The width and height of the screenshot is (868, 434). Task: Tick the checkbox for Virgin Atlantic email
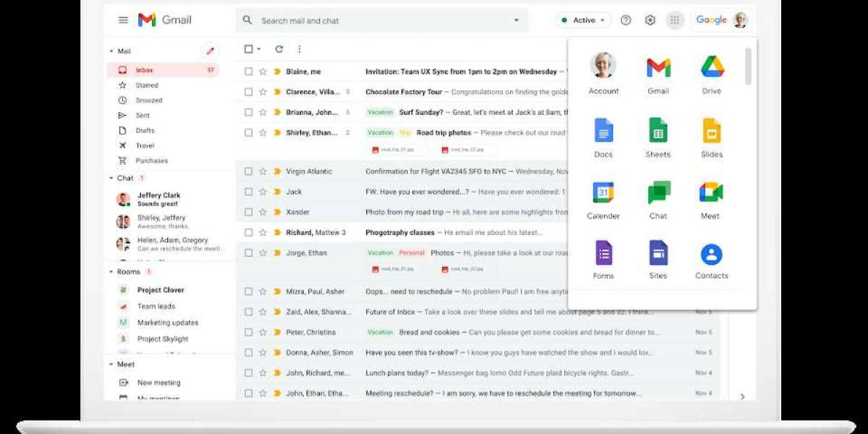(x=248, y=171)
